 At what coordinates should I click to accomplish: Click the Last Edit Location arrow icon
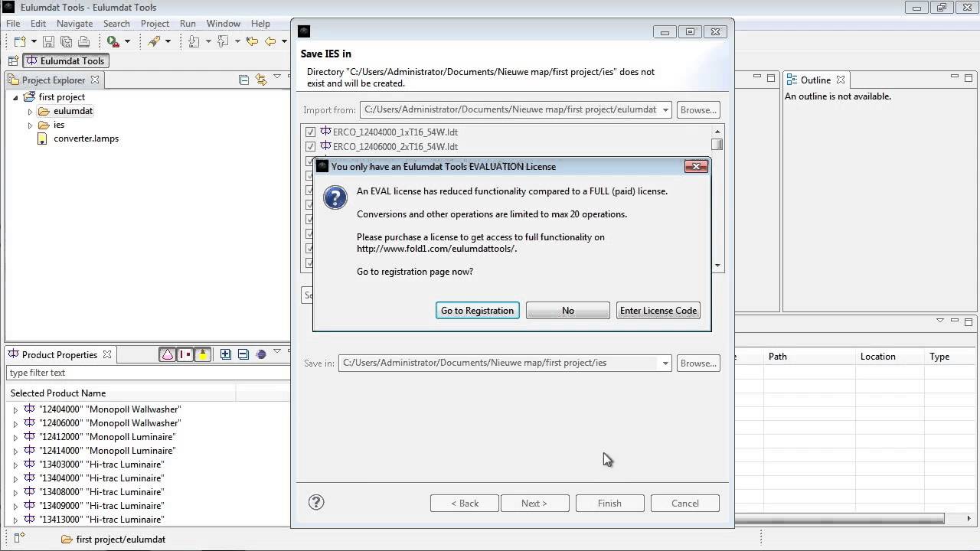click(x=251, y=41)
